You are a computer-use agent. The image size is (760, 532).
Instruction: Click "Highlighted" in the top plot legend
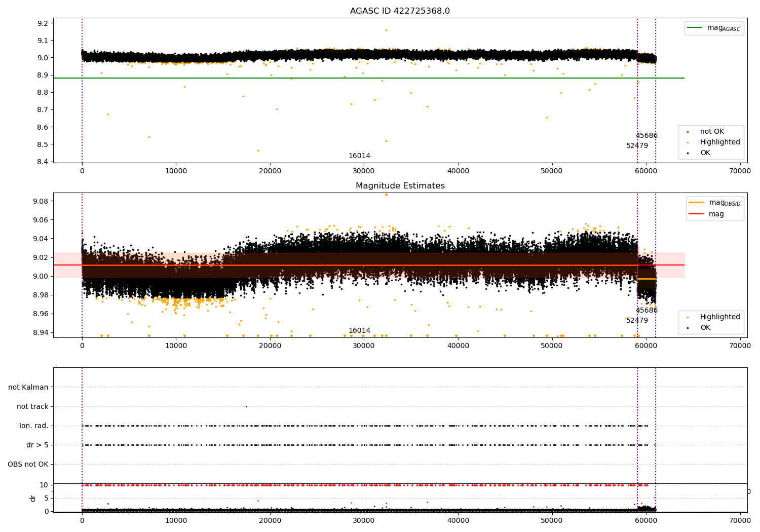pyautogui.click(x=720, y=142)
